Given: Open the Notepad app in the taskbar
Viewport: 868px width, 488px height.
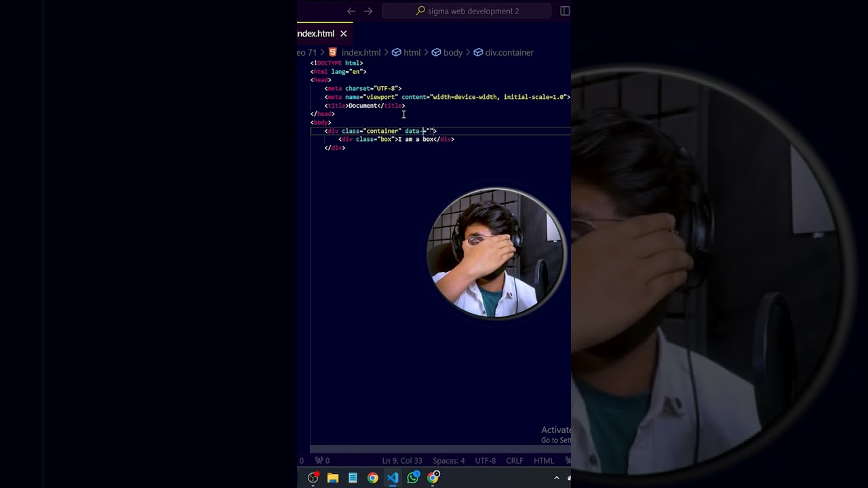Looking at the screenshot, I should [x=353, y=478].
